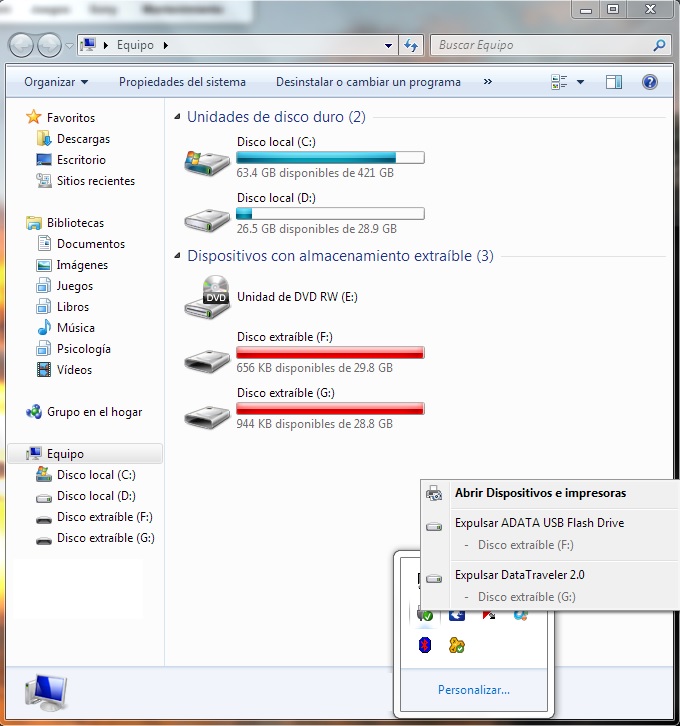Click the DVD RW drive (E:) icon
The width and height of the screenshot is (680, 726).
[x=206, y=297]
